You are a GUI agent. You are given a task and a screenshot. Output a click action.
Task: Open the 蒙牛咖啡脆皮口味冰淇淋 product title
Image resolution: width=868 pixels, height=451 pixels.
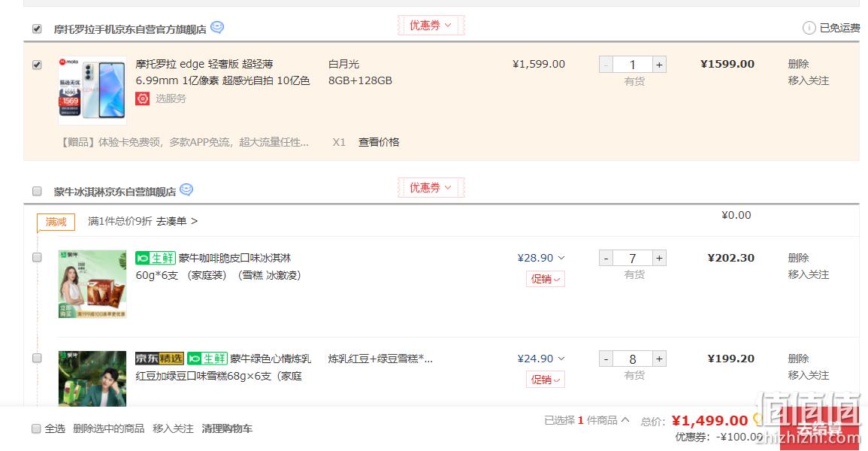(x=218, y=267)
